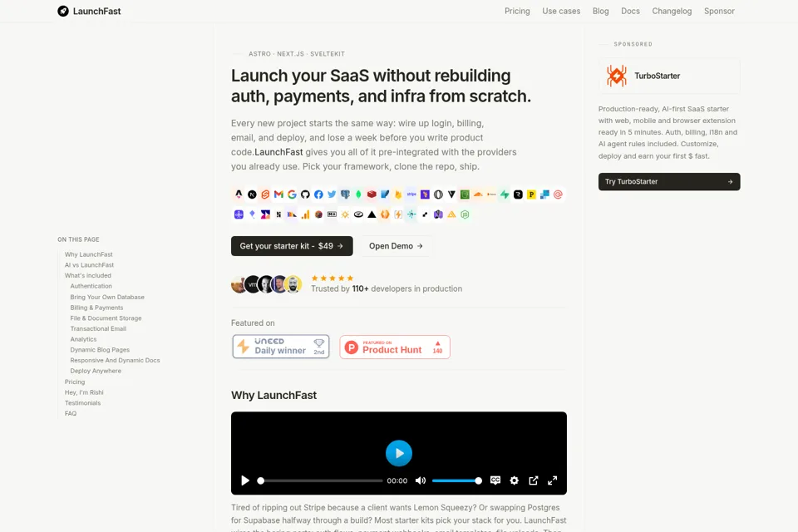Click the PostgreSQL elephant icon
Viewport: 798px width, 532px height.
click(345, 194)
